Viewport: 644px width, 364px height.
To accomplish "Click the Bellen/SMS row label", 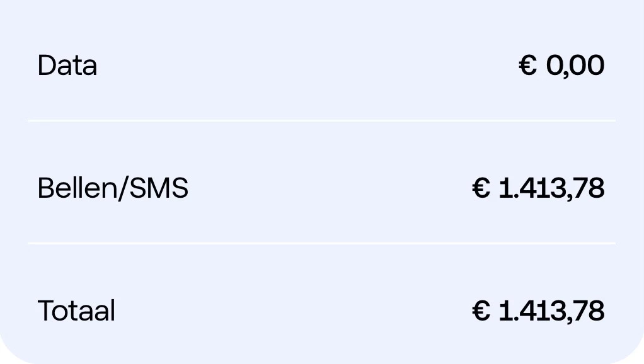I will tap(113, 188).
